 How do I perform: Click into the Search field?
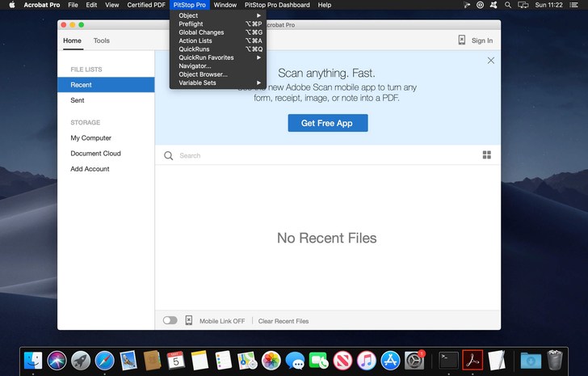point(323,155)
